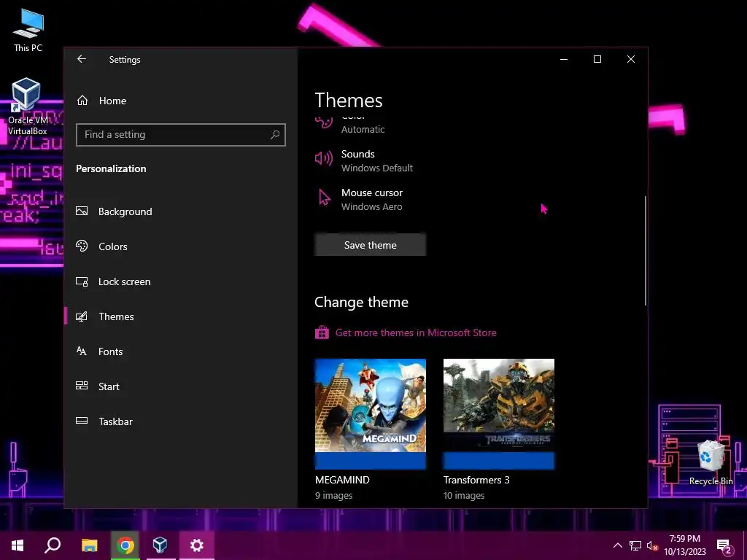
Task: Open the Background personalization page
Action: coord(125,211)
